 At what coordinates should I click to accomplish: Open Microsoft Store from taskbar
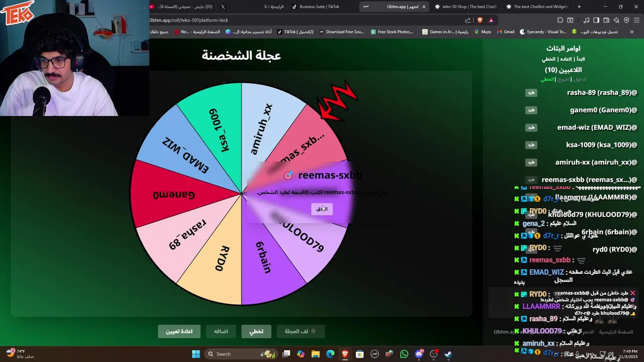click(x=360, y=354)
